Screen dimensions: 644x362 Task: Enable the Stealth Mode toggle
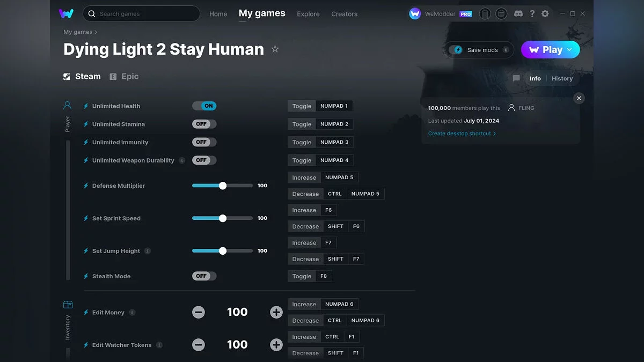click(x=204, y=276)
